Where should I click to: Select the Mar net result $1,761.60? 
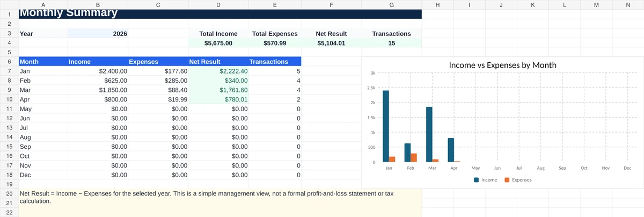pyautogui.click(x=218, y=90)
